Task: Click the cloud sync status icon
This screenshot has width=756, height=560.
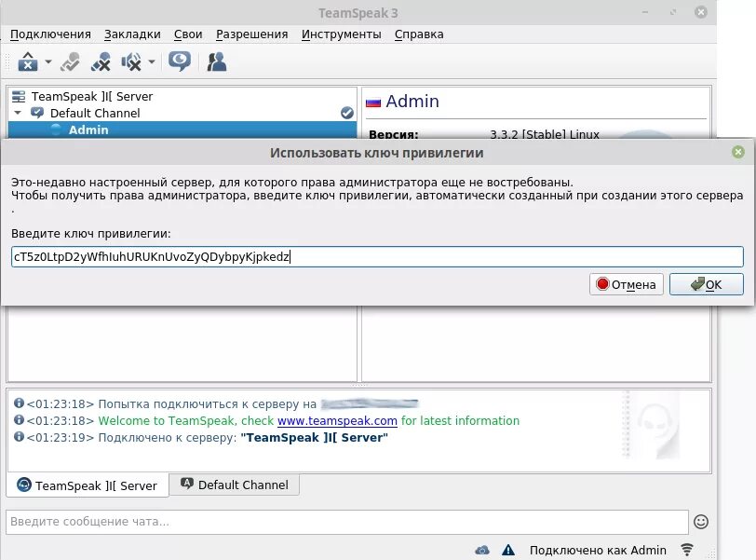Action: point(482,550)
